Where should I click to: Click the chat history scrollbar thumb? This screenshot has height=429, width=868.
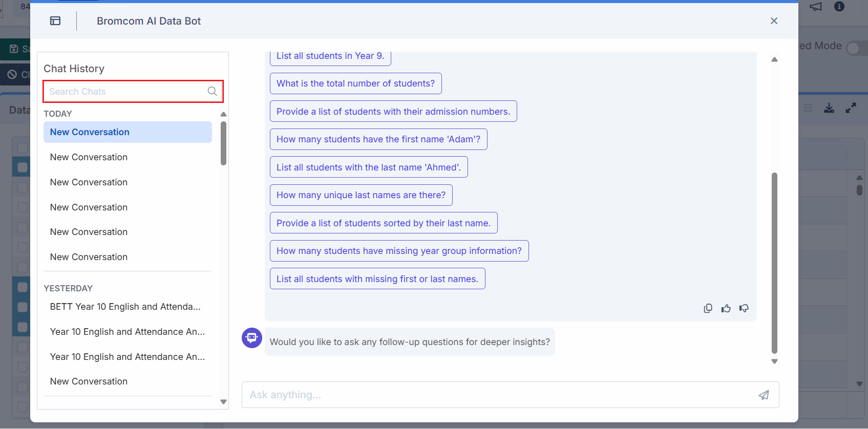223,143
